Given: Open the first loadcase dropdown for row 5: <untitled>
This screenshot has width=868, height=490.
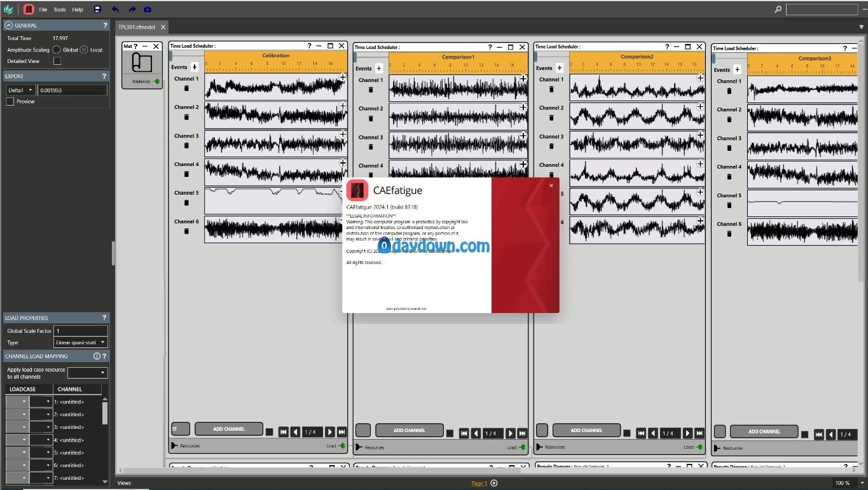Looking at the screenshot, I should click(x=17, y=452).
